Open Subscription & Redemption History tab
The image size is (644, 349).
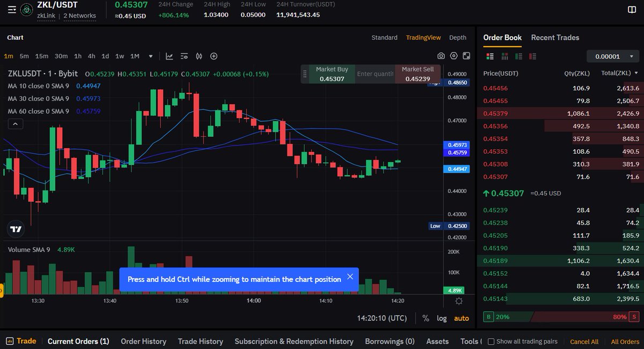[x=294, y=341]
